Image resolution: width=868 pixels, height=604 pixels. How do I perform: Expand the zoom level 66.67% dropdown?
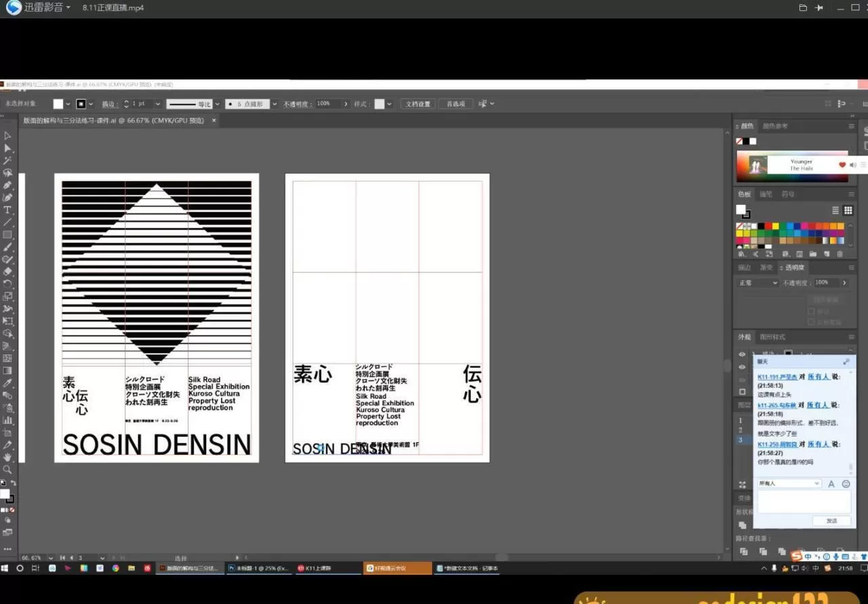(x=52, y=558)
